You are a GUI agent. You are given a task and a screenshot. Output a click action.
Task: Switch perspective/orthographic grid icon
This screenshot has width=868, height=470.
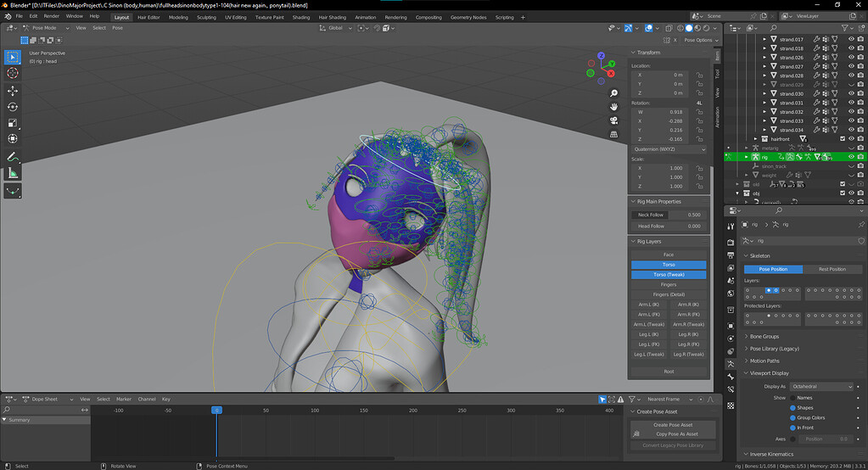(x=613, y=134)
